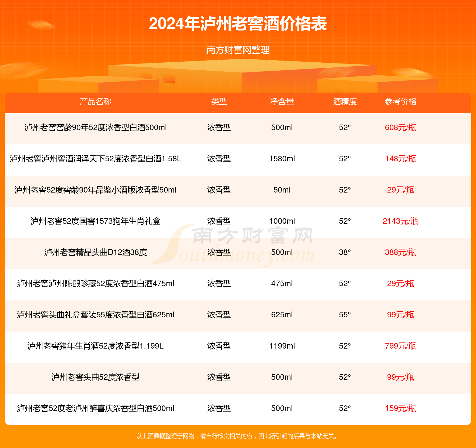Click the 38° alcohol content cell

pyautogui.click(x=345, y=252)
